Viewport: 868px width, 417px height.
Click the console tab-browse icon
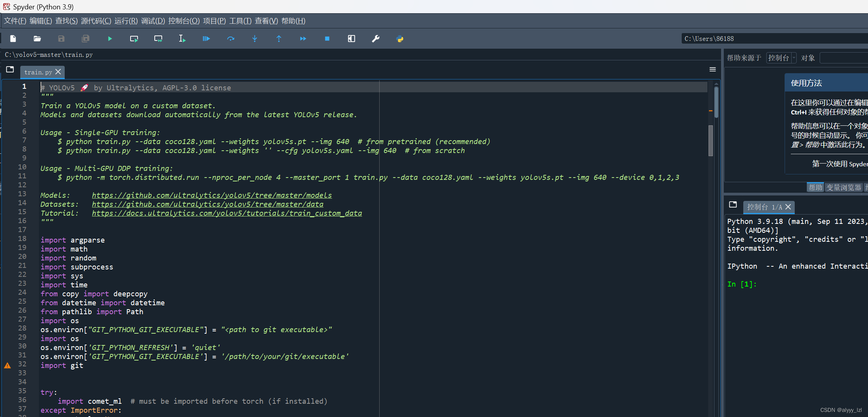tap(733, 205)
